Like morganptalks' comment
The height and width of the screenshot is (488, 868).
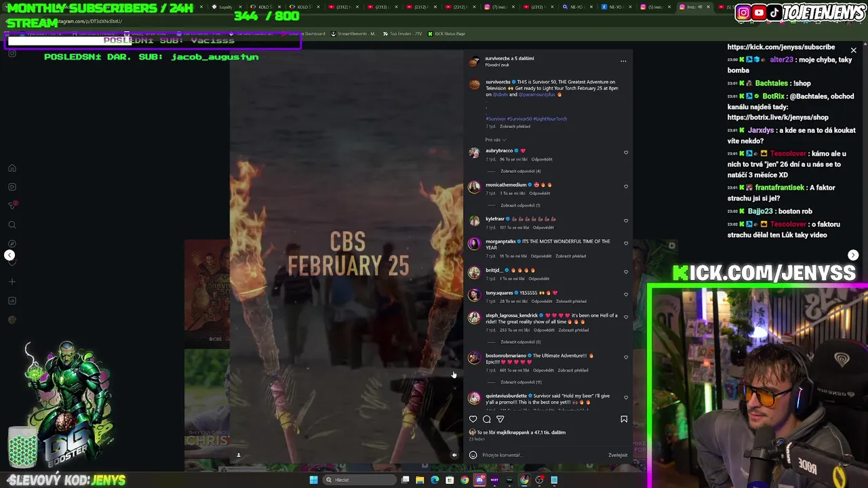click(x=626, y=243)
